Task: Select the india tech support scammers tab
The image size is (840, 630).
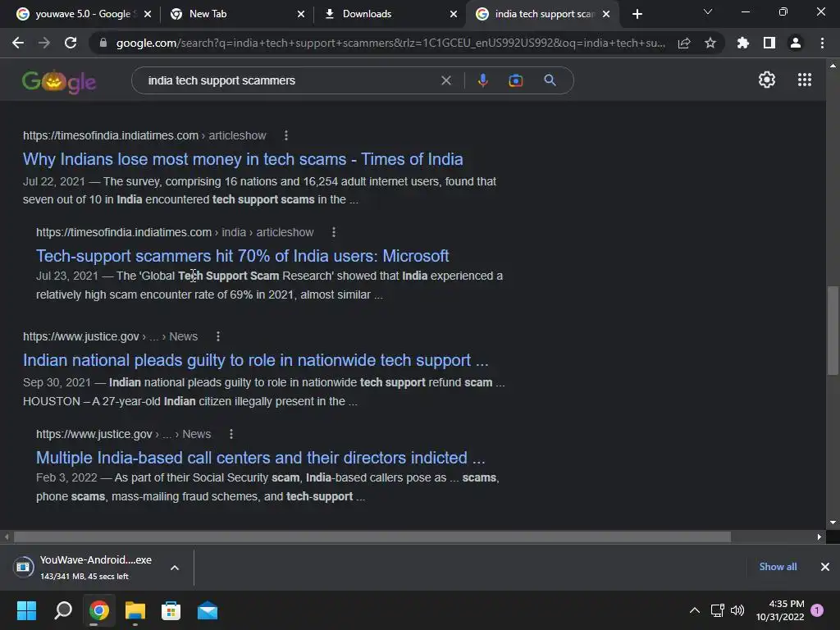Action: click(x=545, y=14)
